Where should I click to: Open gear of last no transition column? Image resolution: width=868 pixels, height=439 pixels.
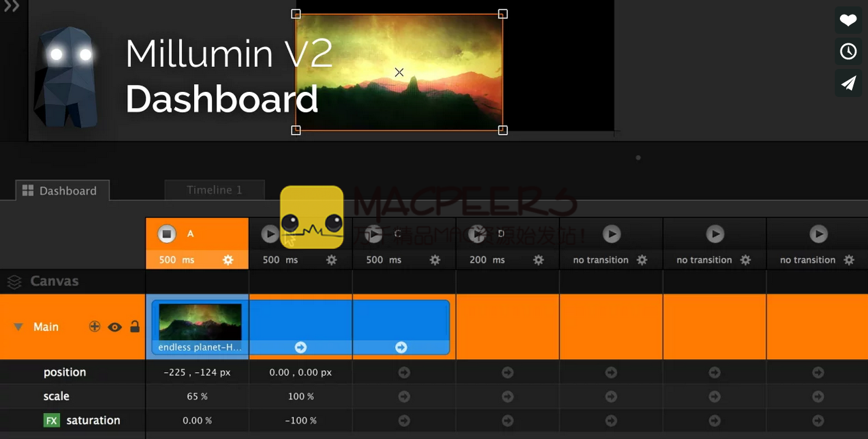click(x=849, y=260)
